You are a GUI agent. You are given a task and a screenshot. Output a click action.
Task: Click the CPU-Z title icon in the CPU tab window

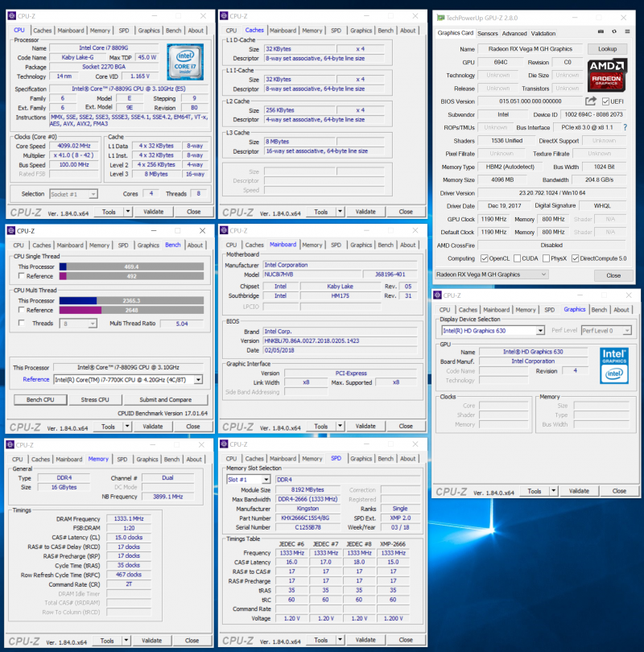tap(11, 16)
